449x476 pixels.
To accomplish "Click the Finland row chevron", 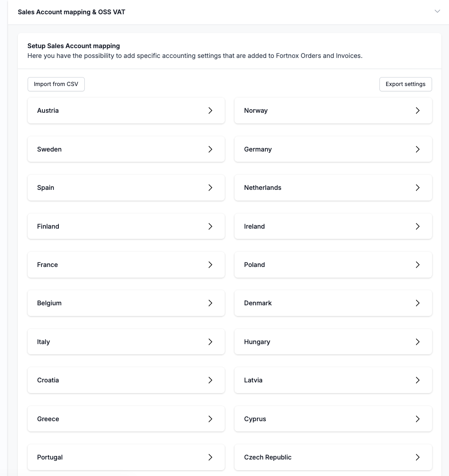I will point(210,226).
